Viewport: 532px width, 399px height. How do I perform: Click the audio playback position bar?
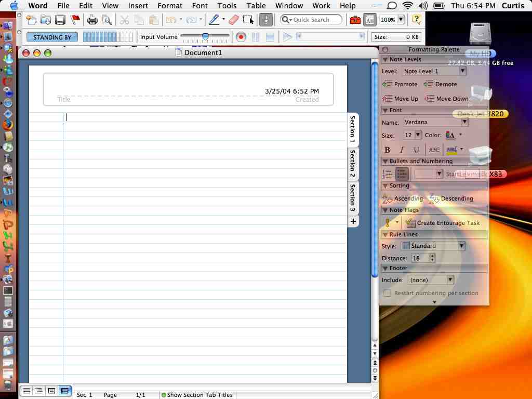point(330,36)
